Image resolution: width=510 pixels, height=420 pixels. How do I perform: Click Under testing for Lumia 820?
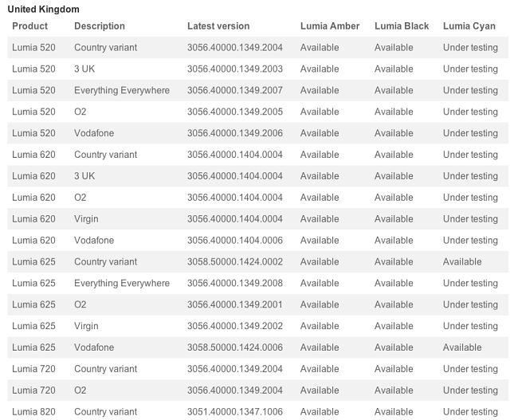click(470, 412)
